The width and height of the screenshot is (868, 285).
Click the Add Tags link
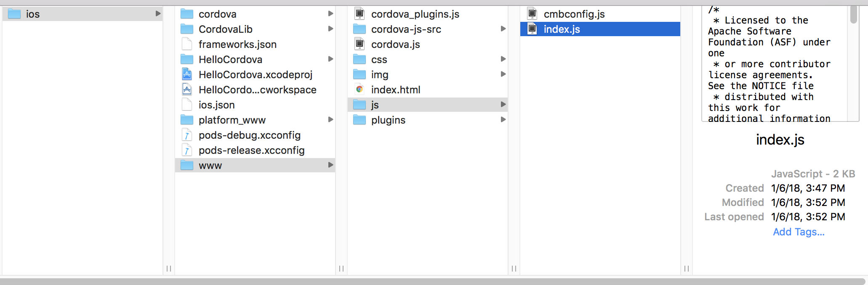coord(798,232)
